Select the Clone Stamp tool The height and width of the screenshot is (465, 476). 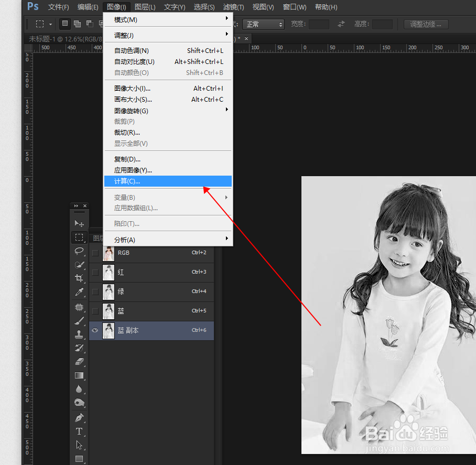pyautogui.click(x=79, y=334)
